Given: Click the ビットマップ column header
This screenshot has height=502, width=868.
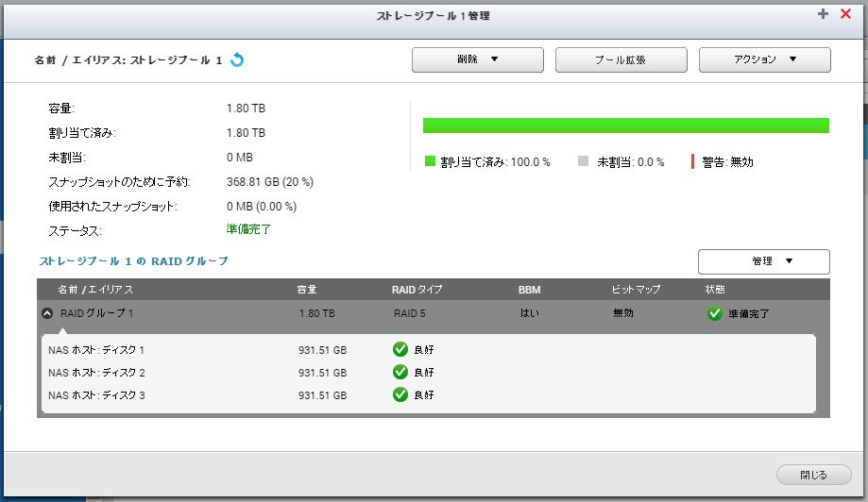Looking at the screenshot, I should 636,290.
